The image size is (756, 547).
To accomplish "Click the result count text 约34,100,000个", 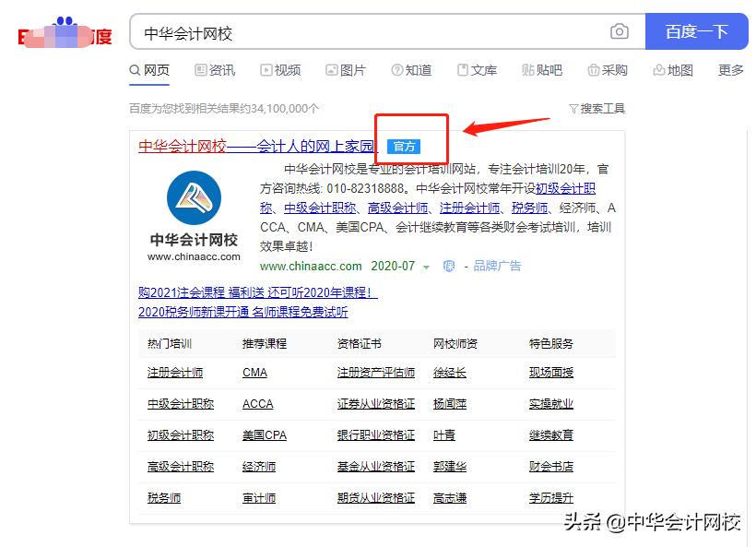I will [x=279, y=109].
